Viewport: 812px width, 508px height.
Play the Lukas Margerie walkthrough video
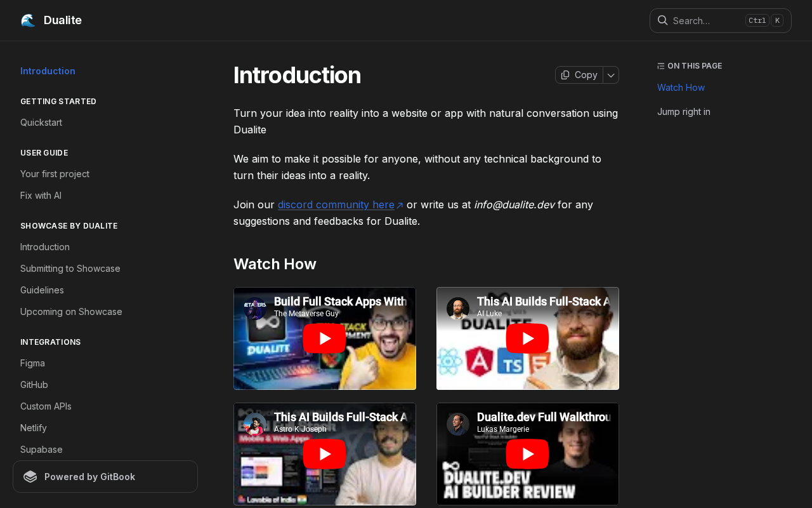point(527,454)
